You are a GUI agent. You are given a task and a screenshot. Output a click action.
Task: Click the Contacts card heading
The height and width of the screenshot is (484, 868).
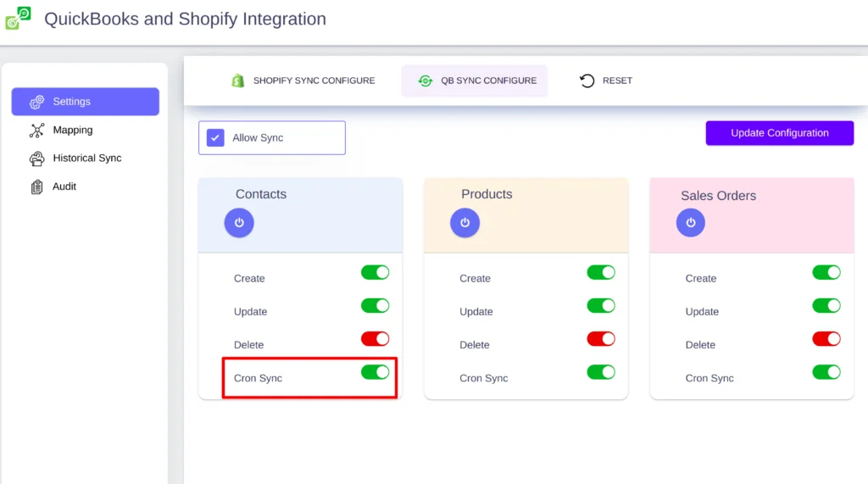point(261,194)
